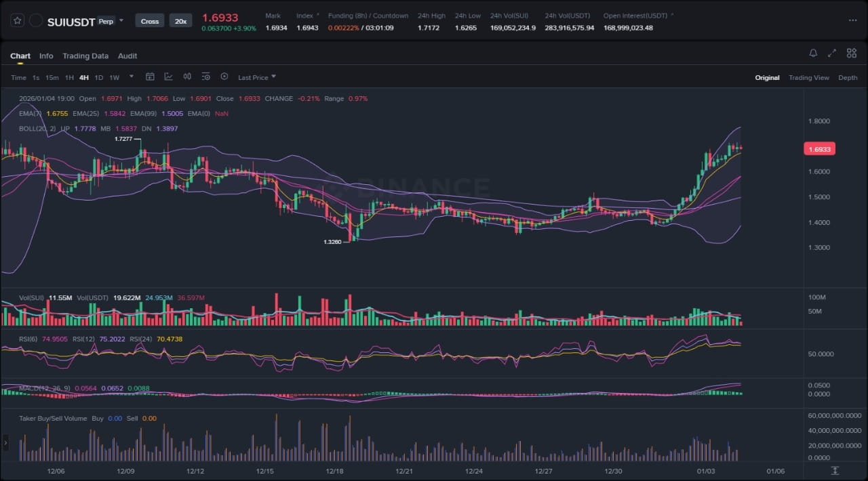Open the Audit tab
The width and height of the screenshot is (868, 481).
point(127,56)
